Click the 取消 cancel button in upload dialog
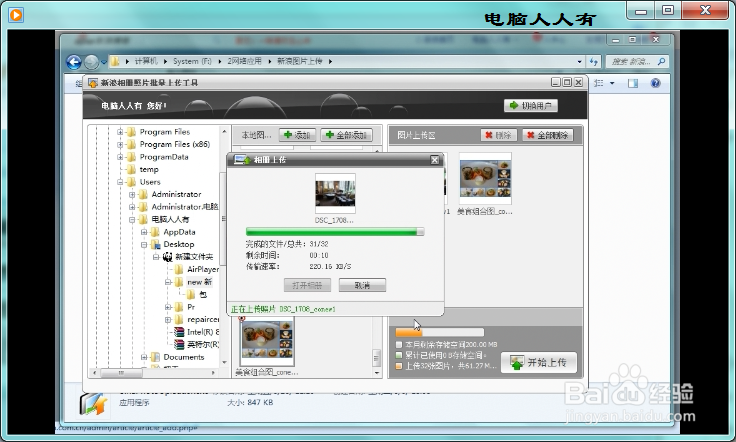The width and height of the screenshot is (736, 442). [x=362, y=285]
